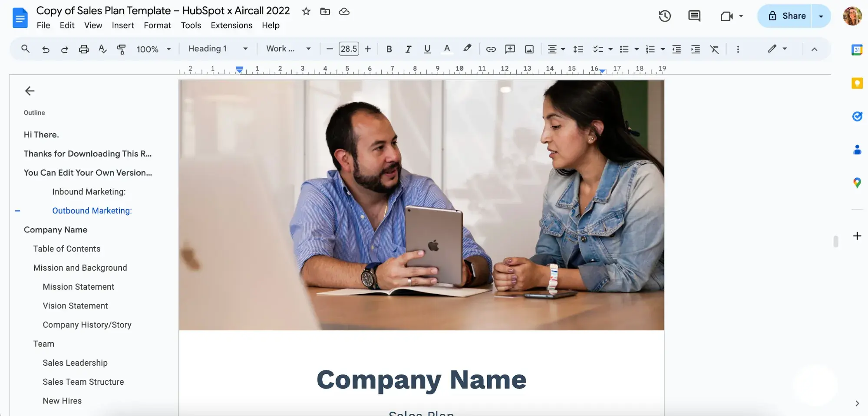Viewport: 868px width, 416px height.
Task: Hide the menus with the up chevron
Action: click(x=814, y=49)
